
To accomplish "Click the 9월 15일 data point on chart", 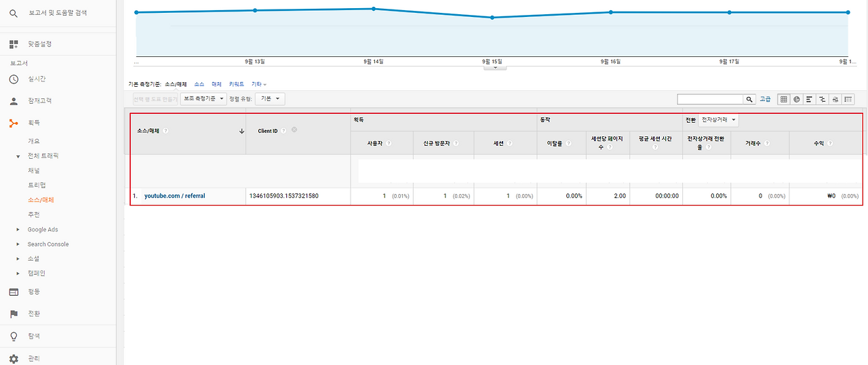I will (492, 18).
